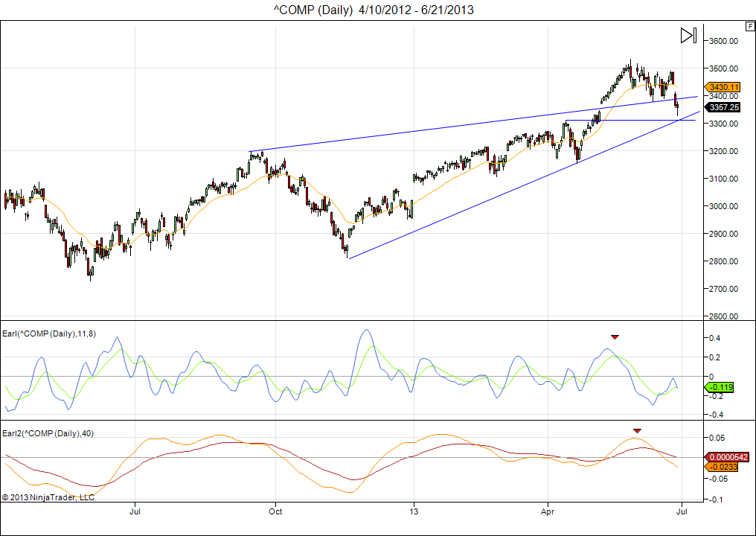This screenshot has width=756, height=536.
Task: Click the orange -0.0233 value marker
Action: pyautogui.click(x=721, y=466)
